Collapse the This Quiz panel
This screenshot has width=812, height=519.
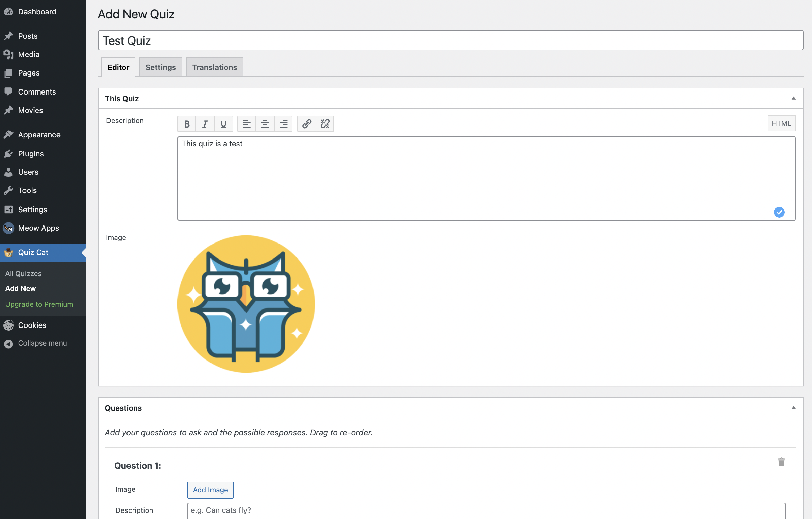(x=793, y=98)
